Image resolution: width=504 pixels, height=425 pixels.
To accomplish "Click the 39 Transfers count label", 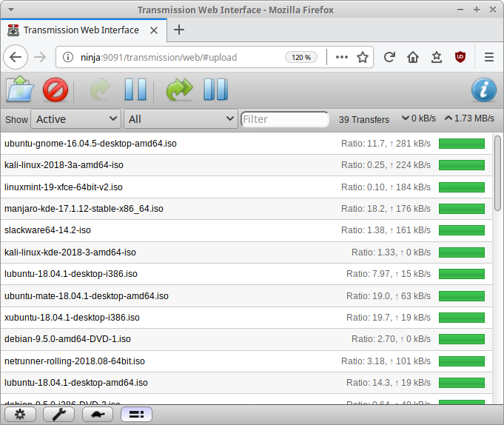I will tap(364, 120).
